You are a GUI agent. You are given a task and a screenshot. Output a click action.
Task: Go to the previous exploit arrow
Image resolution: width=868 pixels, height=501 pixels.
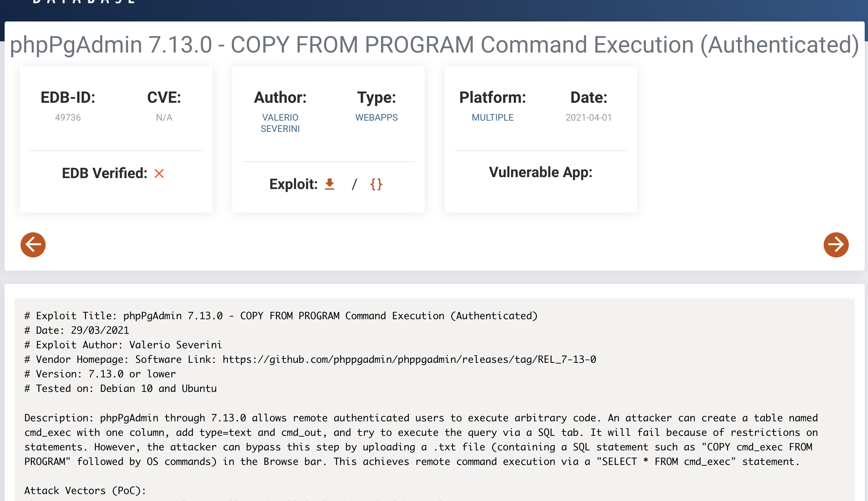33,245
